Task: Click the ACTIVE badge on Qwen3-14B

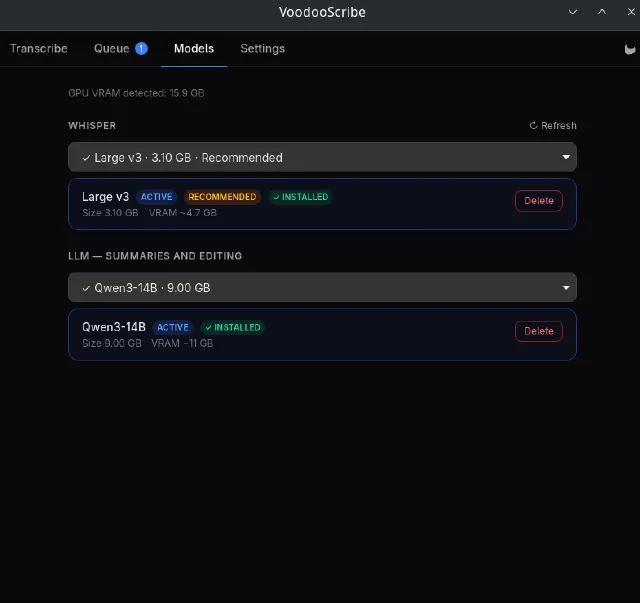Action: 173,327
